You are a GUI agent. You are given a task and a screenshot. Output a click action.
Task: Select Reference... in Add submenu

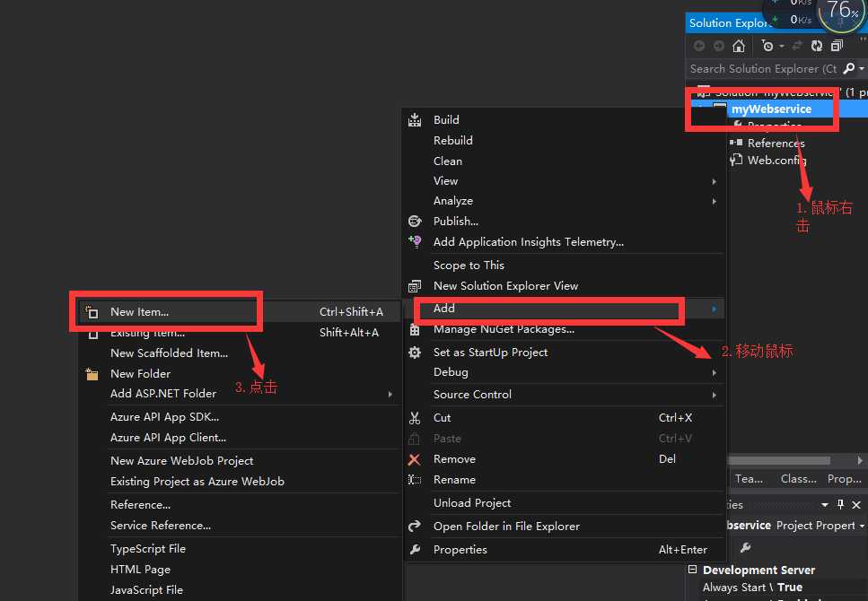(x=140, y=505)
